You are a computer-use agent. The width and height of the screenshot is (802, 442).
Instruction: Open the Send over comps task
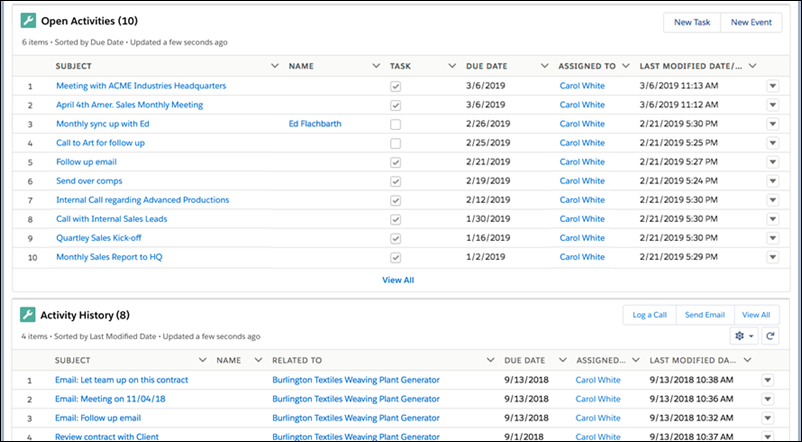click(x=89, y=181)
